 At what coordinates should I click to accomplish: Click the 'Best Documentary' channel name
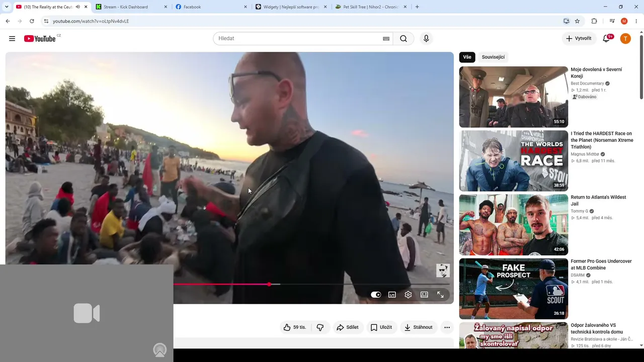tap(587, 83)
